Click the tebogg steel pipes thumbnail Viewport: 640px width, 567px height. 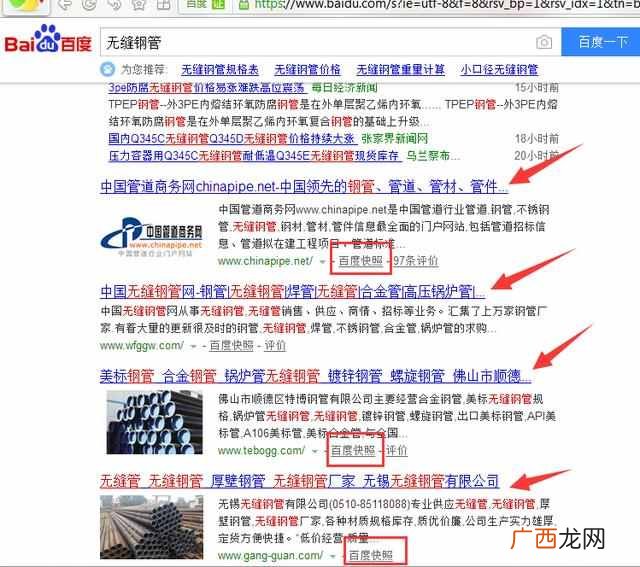click(154, 422)
